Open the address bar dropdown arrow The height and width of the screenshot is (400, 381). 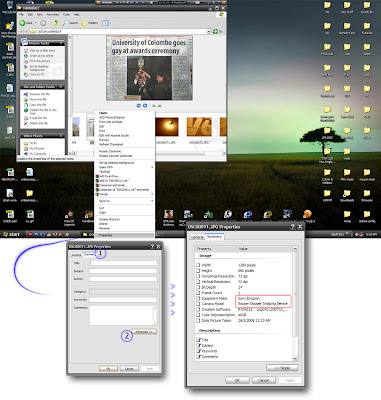point(209,31)
